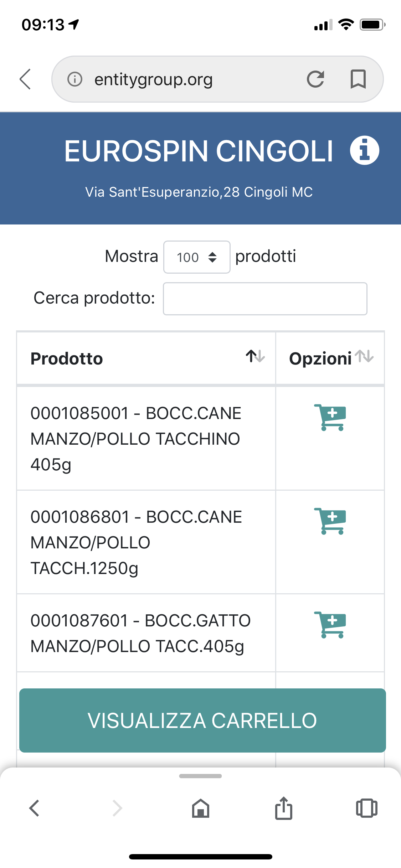
Task: Bookmark the current page
Action: click(x=358, y=79)
